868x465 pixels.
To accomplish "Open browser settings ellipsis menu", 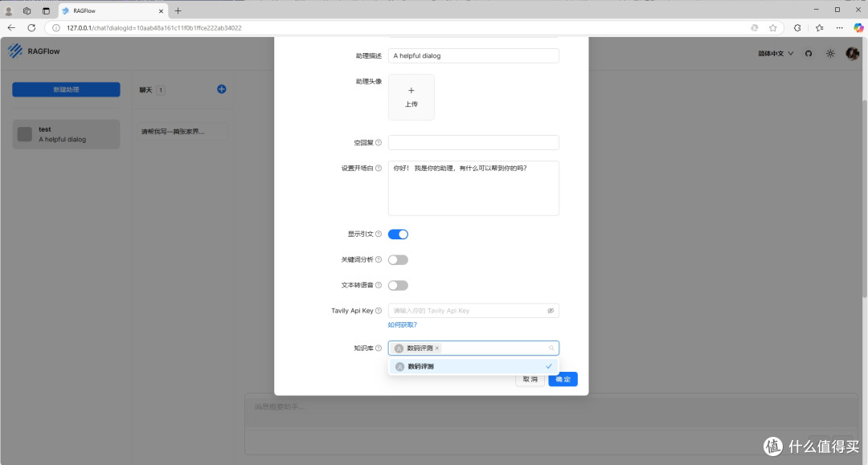I will (839, 27).
